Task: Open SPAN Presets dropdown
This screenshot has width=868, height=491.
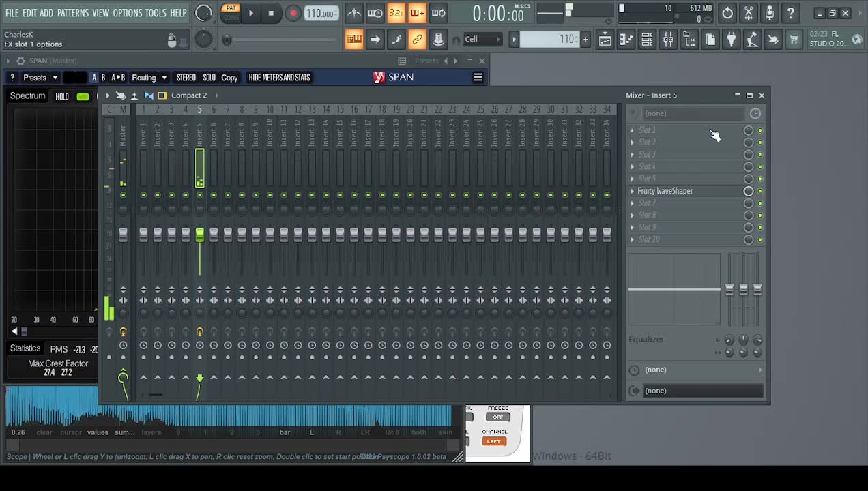Action: pyautogui.click(x=40, y=78)
